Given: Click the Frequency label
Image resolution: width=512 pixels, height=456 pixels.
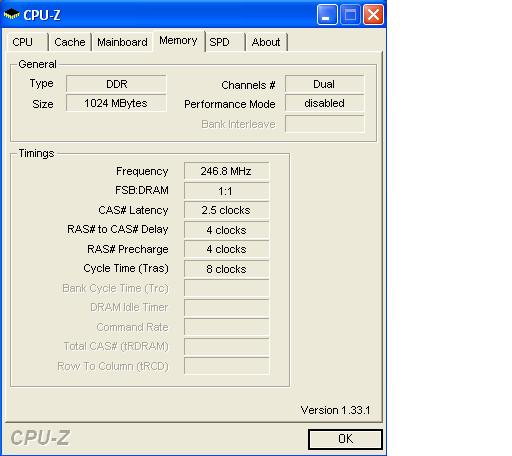Looking at the screenshot, I should (x=142, y=171).
